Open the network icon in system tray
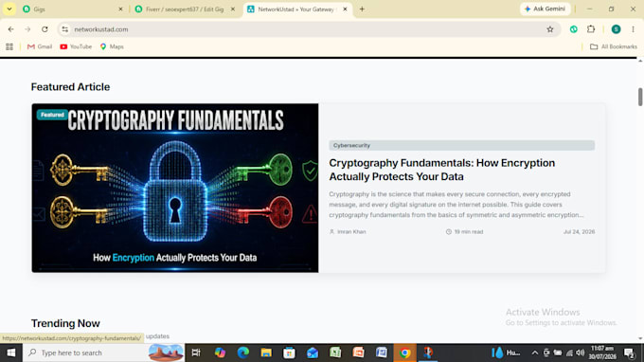The height and width of the screenshot is (362, 644). (569, 353)
